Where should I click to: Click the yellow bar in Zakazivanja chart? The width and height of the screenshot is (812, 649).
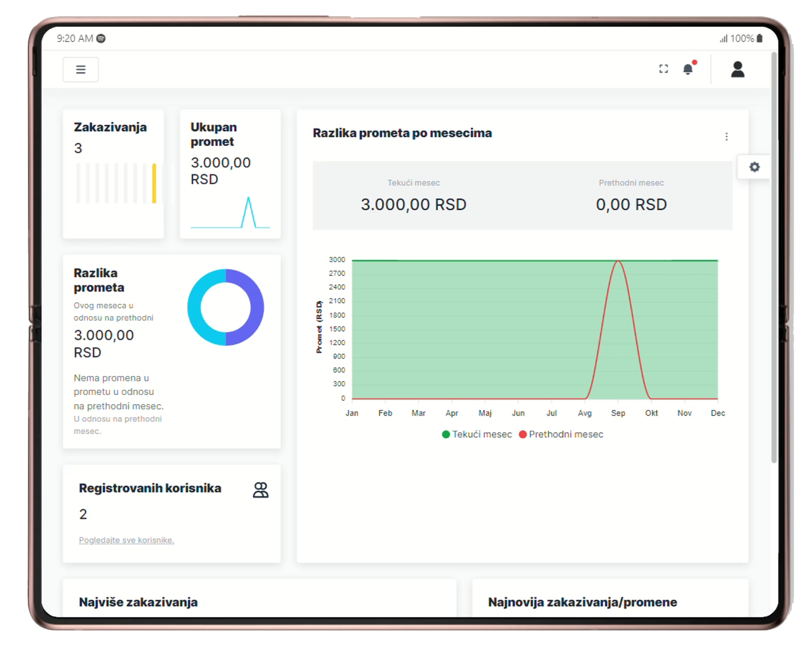[x=154, y=183]
